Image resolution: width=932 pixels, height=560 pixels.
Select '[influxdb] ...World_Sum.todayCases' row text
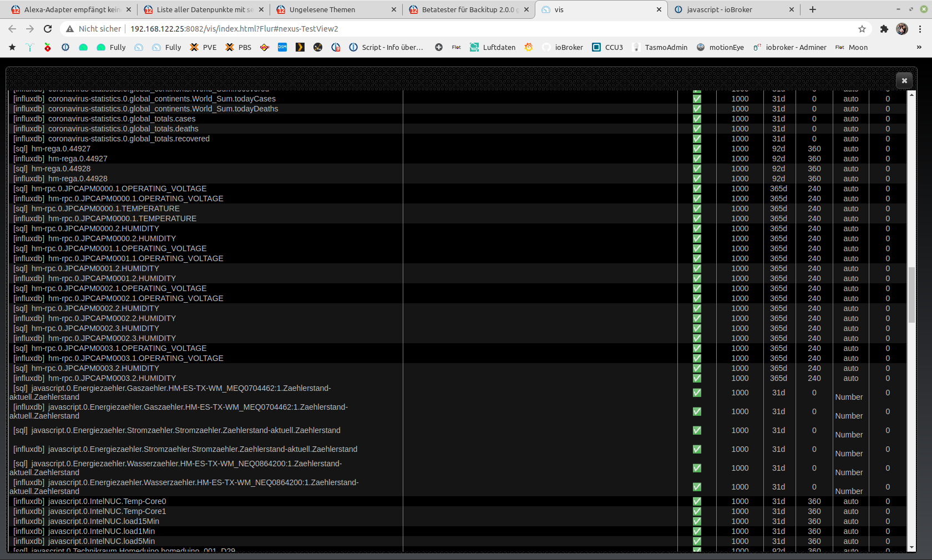click(144, 99)
